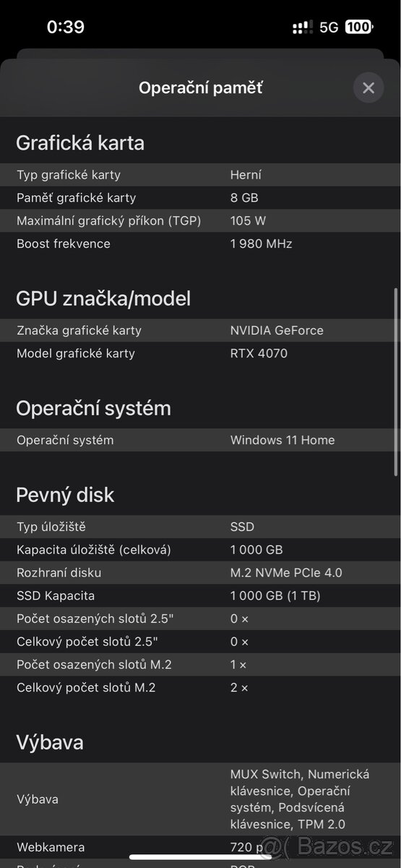This screenshot has width=401, height=868.
Task: Select the SSD Kapacita row
Action: point(200,596)
